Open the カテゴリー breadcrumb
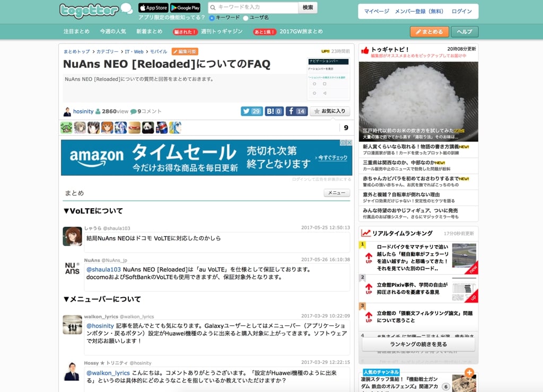This screenshot has width=543, height=392. (x=107, y=51)
